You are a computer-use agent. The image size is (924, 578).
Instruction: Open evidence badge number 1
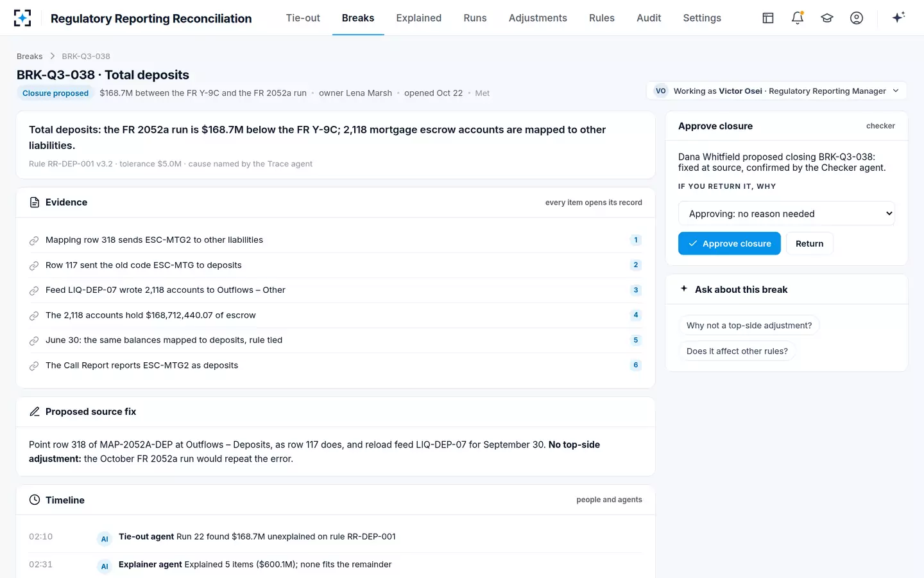[x=636, y=240]
